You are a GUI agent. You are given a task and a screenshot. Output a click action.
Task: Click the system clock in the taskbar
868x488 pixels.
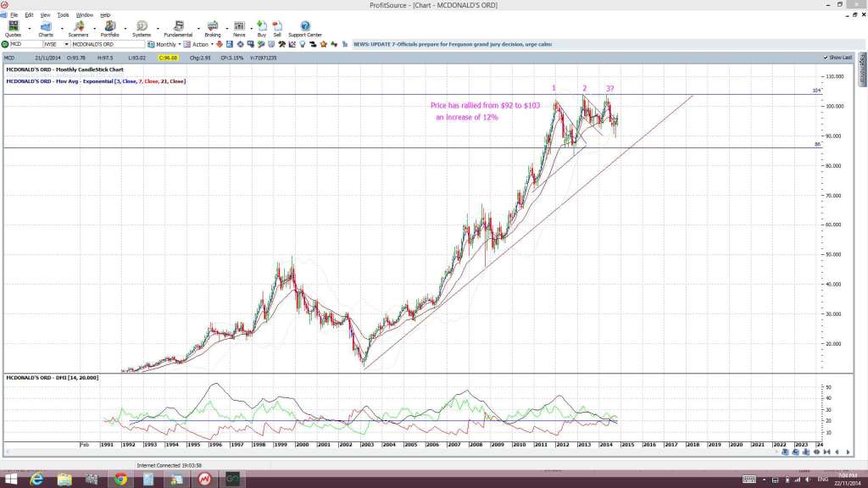[x=847, y=480]
